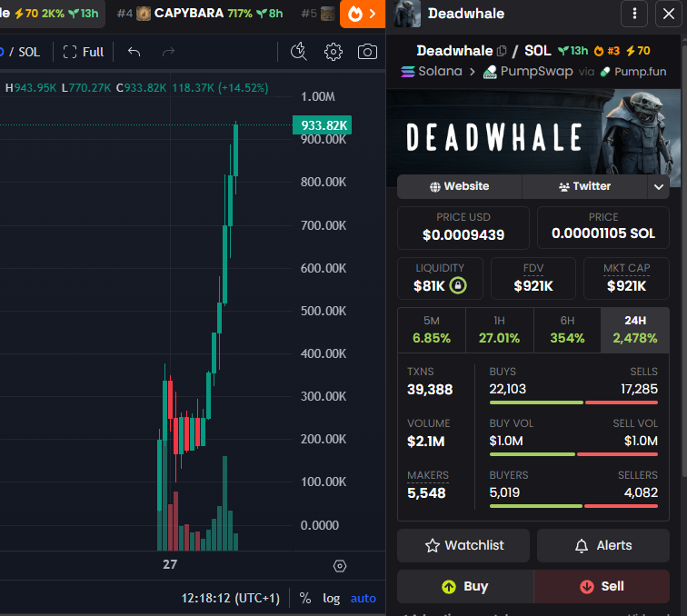This screenshot has height=616, width=687.
Task: Open the Deadwhale Twitter link
Action: click(584, 186)
